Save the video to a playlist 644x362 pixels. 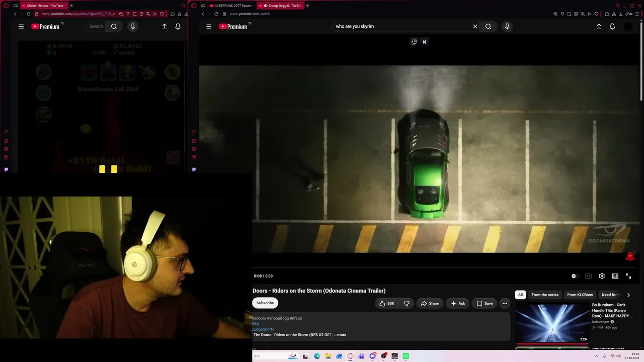click(485, 304)
